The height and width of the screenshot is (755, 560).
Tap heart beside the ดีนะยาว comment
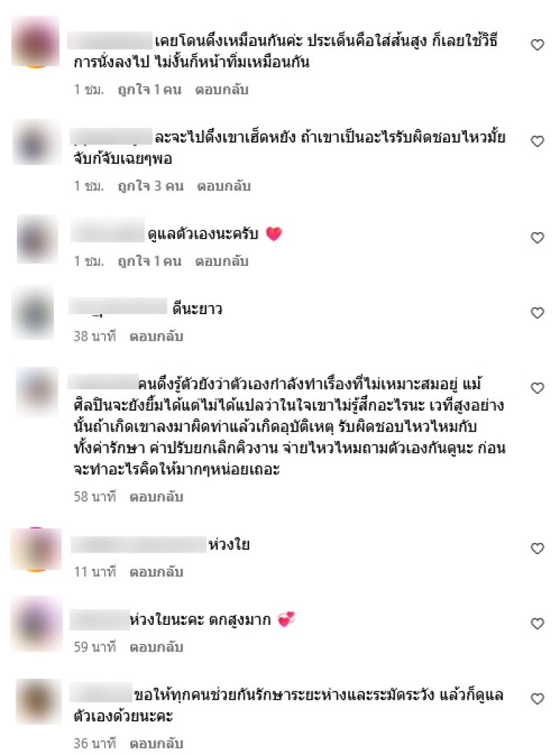point(538,313)
